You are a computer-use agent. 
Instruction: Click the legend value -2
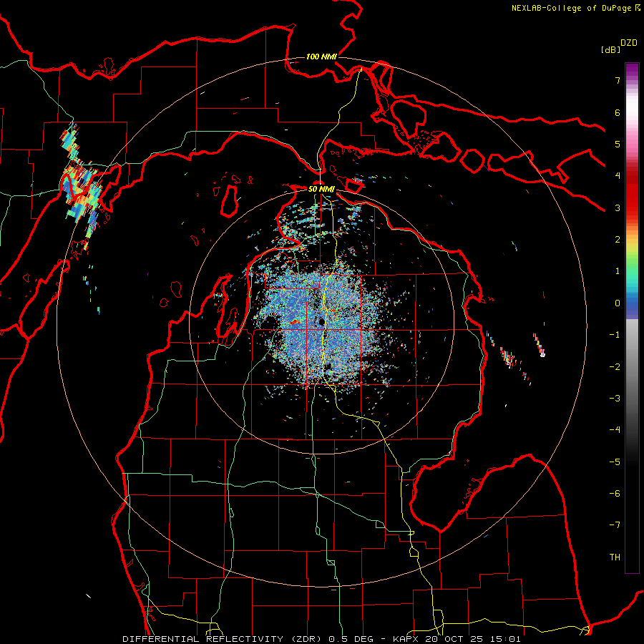(x=615, y=367)
